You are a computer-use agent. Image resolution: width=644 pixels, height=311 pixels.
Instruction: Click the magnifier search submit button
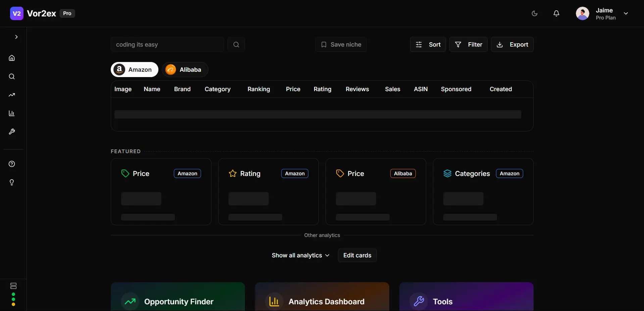236,45
